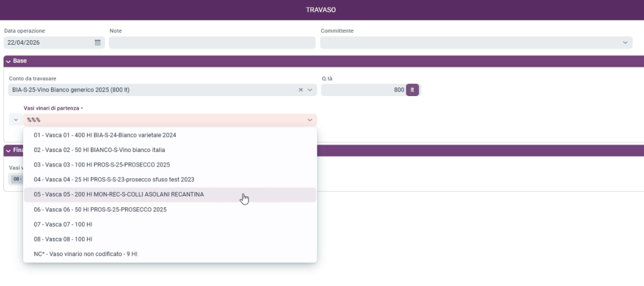Screen dimensions: 644x286
Task: Pick 05 - Vasca 05 COLLI ASOLANI RECANTINA
Action: 170,195
